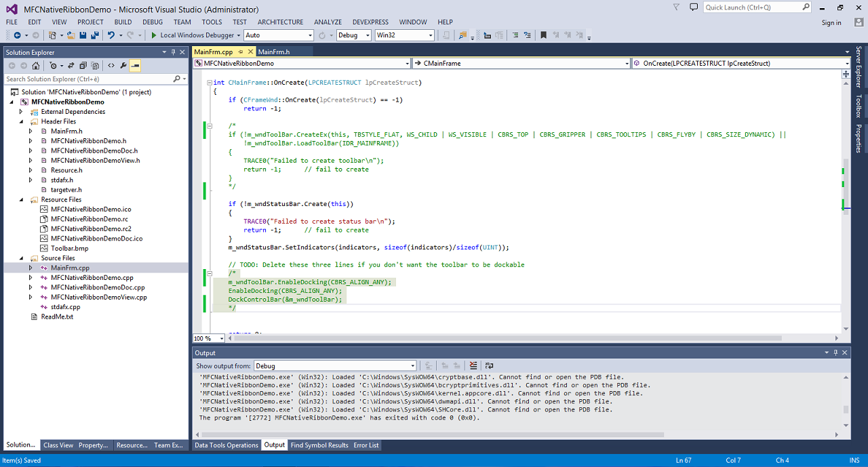Click the Navigate Backward arrow in the toolbar
This screenshot has width=868, height=467.
coord(17,35)
